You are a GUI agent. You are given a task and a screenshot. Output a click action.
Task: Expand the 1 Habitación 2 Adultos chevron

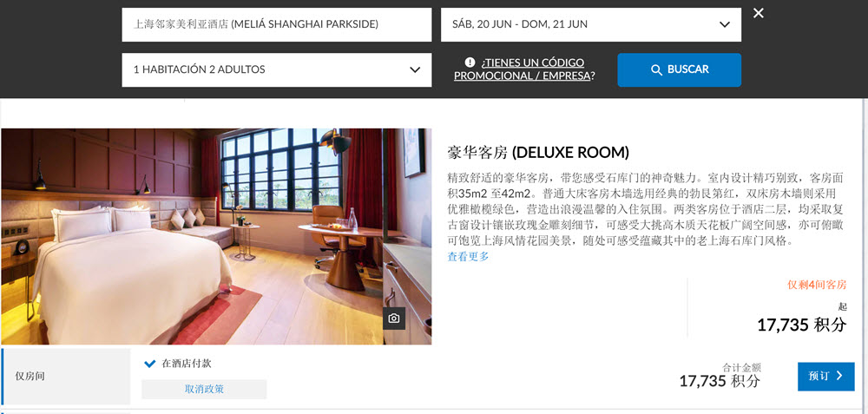tap(415, 69)
